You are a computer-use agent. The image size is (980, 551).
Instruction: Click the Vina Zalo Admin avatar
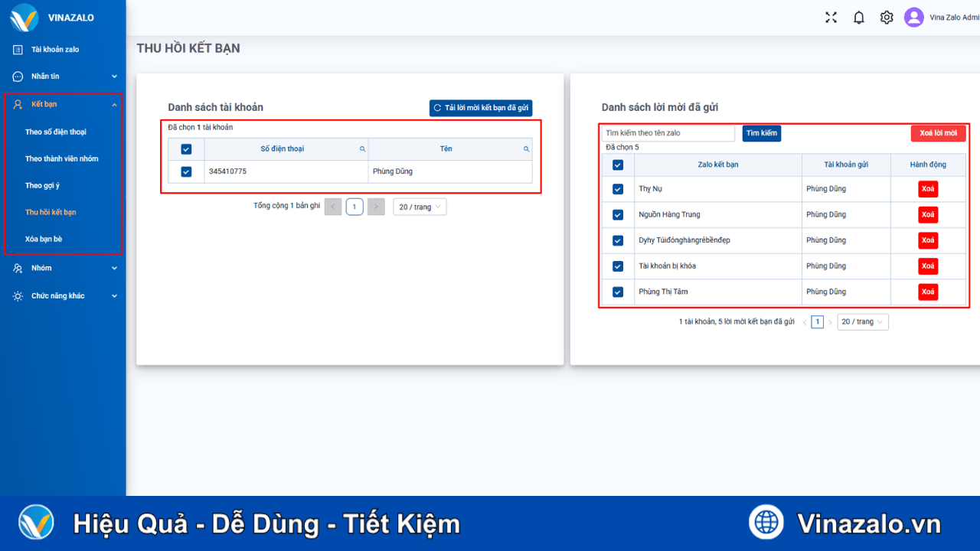pos(913,17)
